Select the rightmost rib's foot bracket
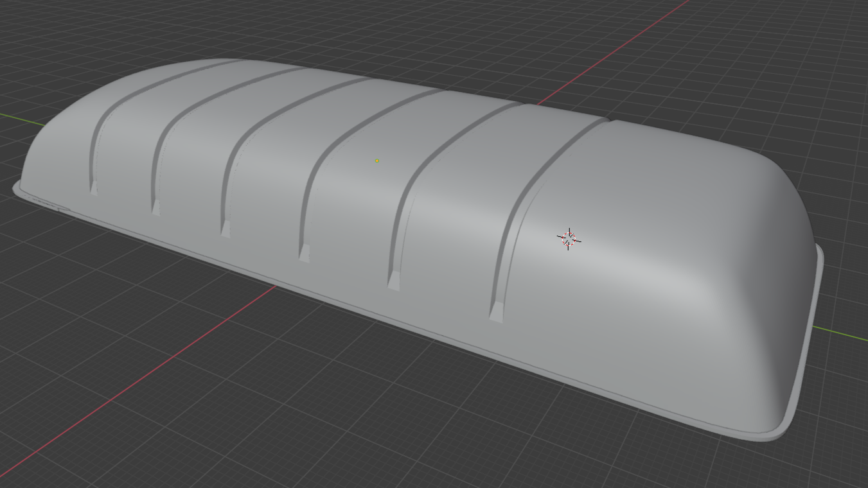The image size is (868, 488). 496,313
